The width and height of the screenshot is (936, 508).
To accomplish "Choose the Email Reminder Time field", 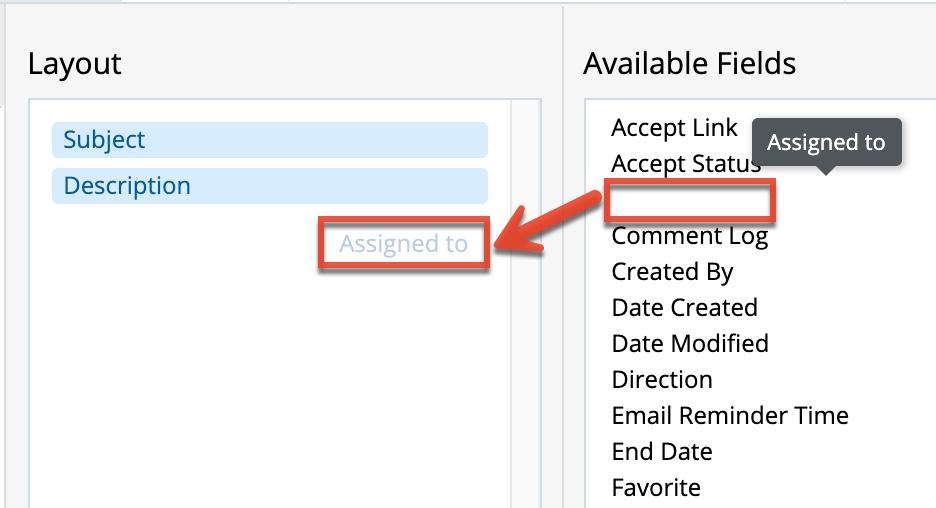I will point(730,416).
